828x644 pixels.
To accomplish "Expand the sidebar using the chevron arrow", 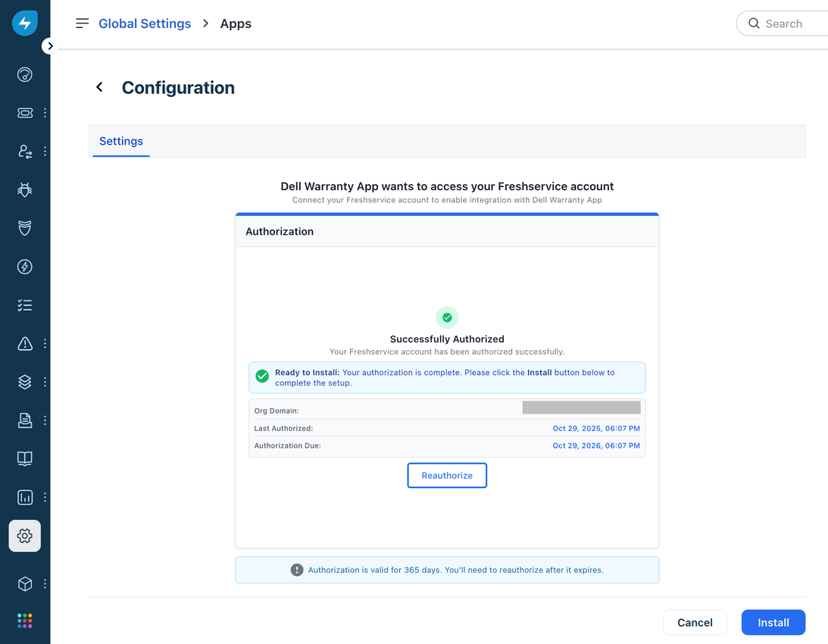I will (x=50, y=45).
